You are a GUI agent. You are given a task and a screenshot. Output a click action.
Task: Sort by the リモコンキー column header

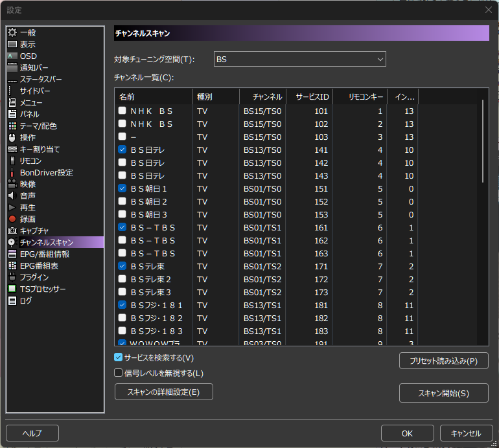360,96
